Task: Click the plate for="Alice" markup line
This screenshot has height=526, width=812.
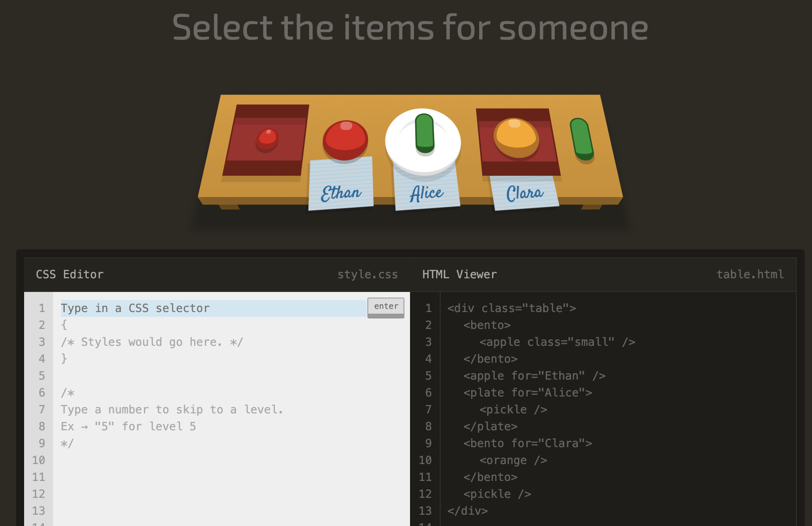Action: pos(527,393)
